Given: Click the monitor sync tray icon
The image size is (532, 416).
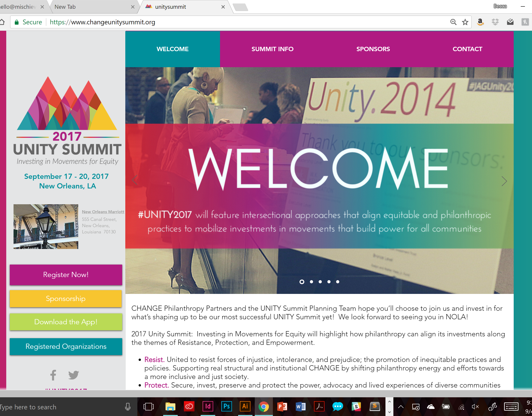Looking at the screenshot, I should 415,407.
